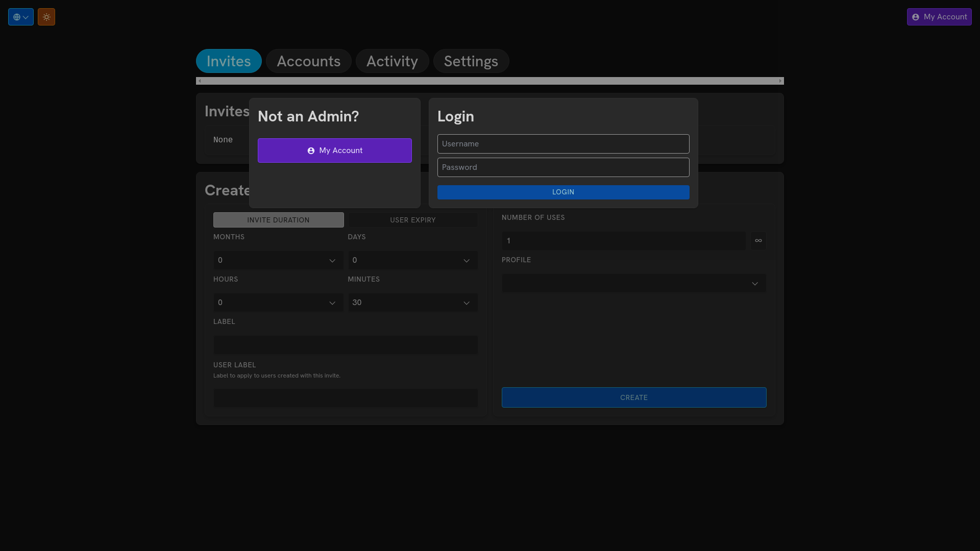Viewport: 980px width, 551px height.
Task: Toggle the light/dark theme sun icon
Action: tap(46, 17)
